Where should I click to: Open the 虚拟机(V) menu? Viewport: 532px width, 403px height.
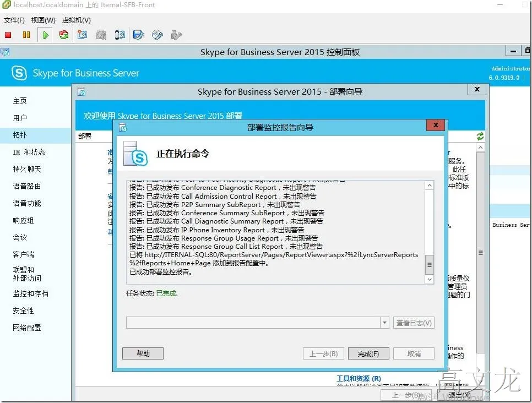pyautogui.click(x=77, y=20)
